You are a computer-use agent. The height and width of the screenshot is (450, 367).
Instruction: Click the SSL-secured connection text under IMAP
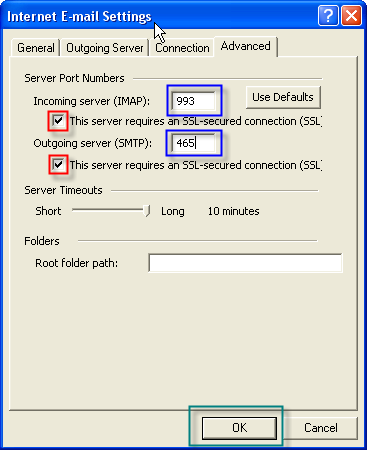[x=196, y=121]
